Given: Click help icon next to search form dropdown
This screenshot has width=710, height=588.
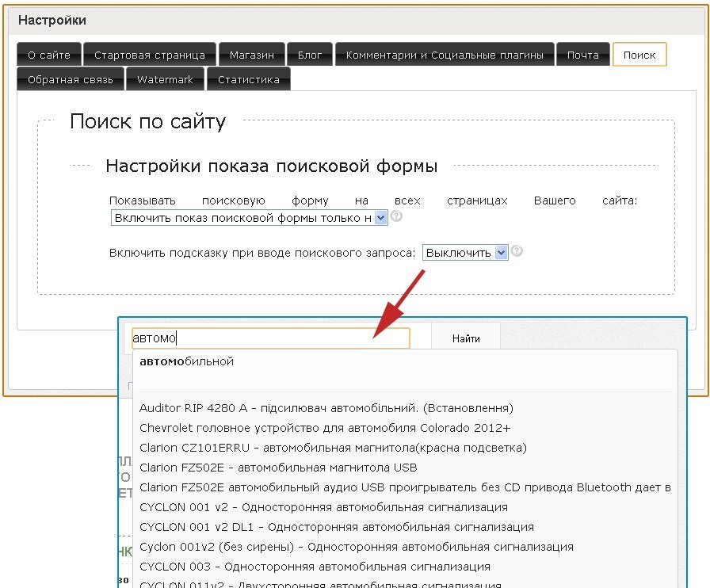Looking at the screenshot, I should 397,216.
